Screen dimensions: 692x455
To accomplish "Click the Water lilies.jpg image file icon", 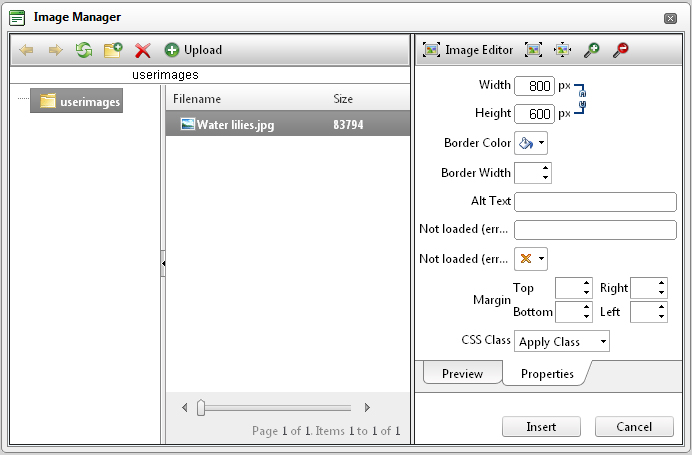I will point(188,124).
